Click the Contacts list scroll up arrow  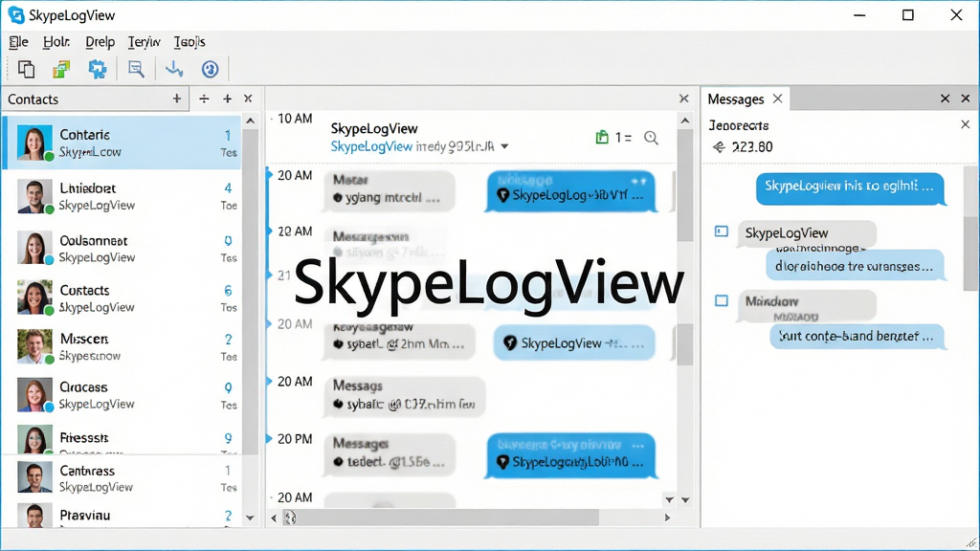pyautogui.click(x=250, y=121)
